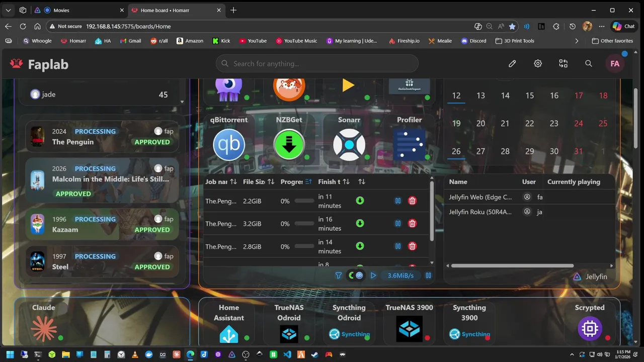
Task: Open a new browser tab
Action: (x=233, y=10)
